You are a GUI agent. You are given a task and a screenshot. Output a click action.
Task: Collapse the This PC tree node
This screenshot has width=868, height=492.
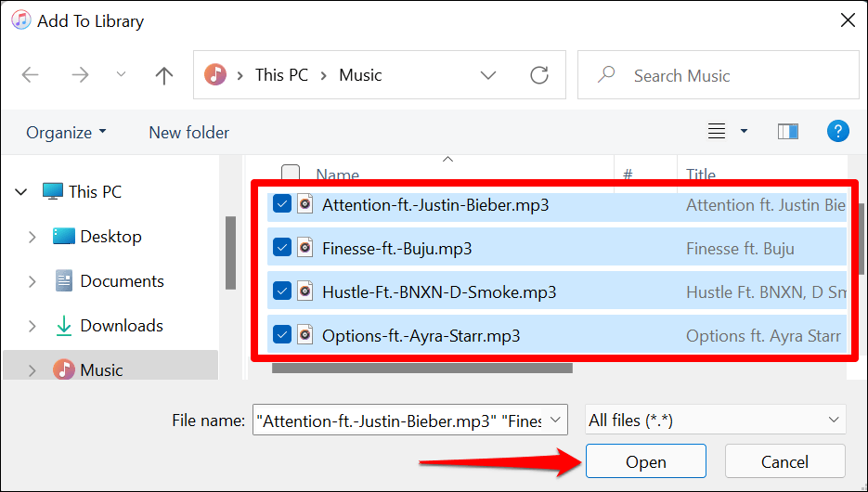(20, 192)
